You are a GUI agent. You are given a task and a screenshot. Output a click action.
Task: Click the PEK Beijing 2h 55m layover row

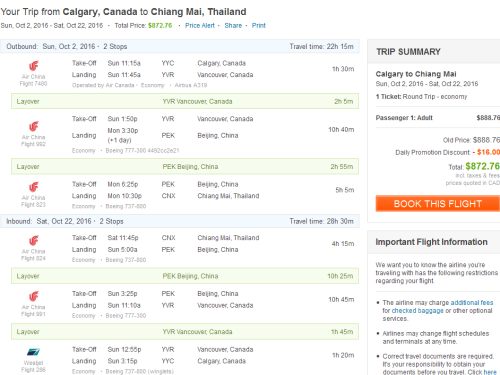185,167
